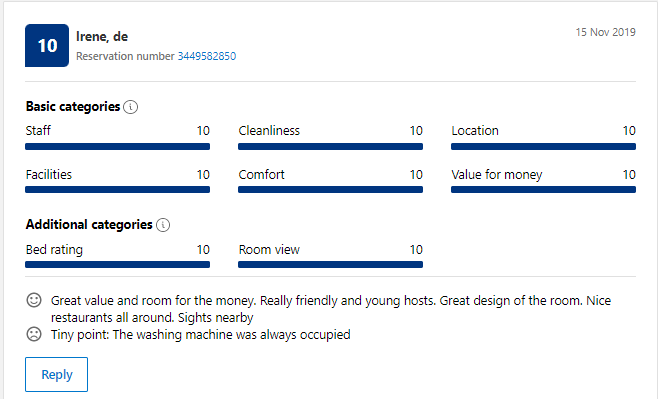Click the Staff rating bar
The image size is (658, 399).
[x=118, y=146]
